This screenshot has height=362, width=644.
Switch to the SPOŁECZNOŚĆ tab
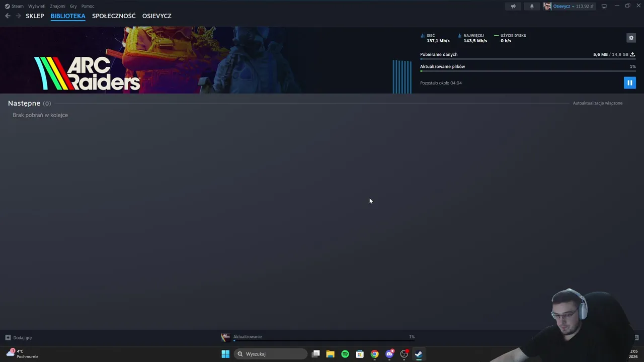click(114, 16)
